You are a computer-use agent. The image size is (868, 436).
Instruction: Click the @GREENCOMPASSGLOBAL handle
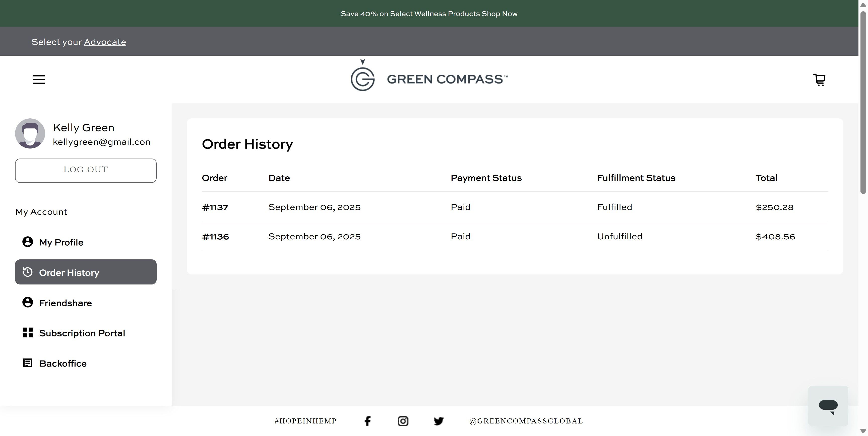[x=526, y=421]
